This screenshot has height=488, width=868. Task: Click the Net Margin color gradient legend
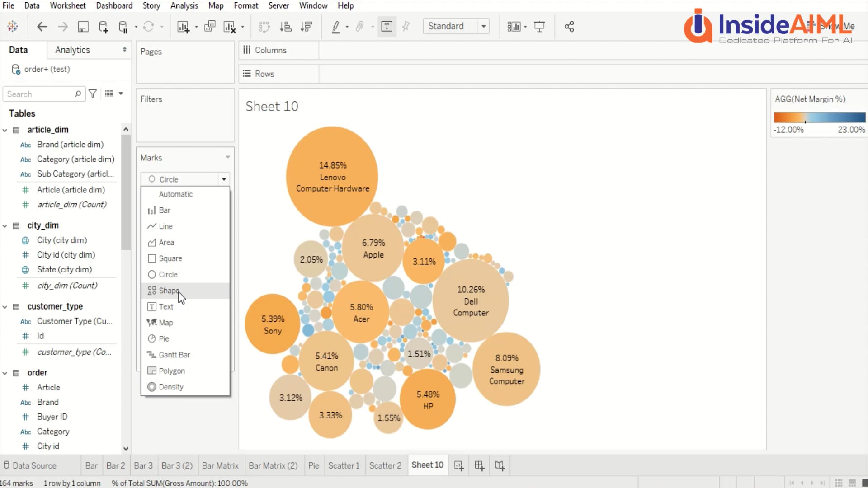[x=819, y=117]
